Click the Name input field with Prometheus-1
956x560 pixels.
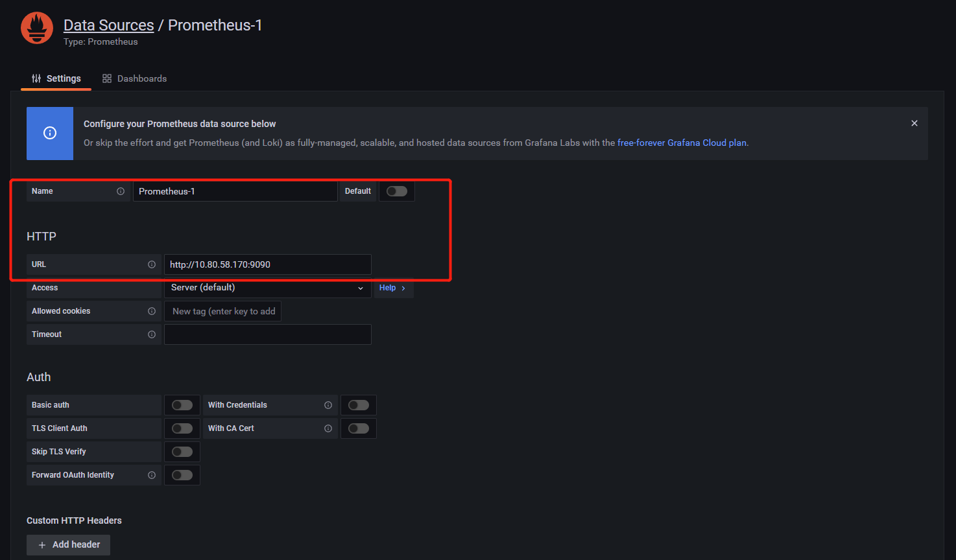(235, 191)
